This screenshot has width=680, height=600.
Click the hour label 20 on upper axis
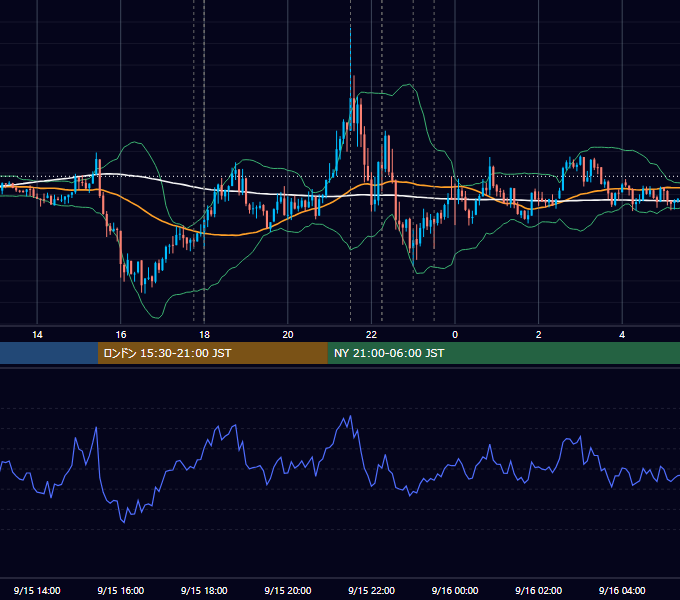(x=288, y=335)
